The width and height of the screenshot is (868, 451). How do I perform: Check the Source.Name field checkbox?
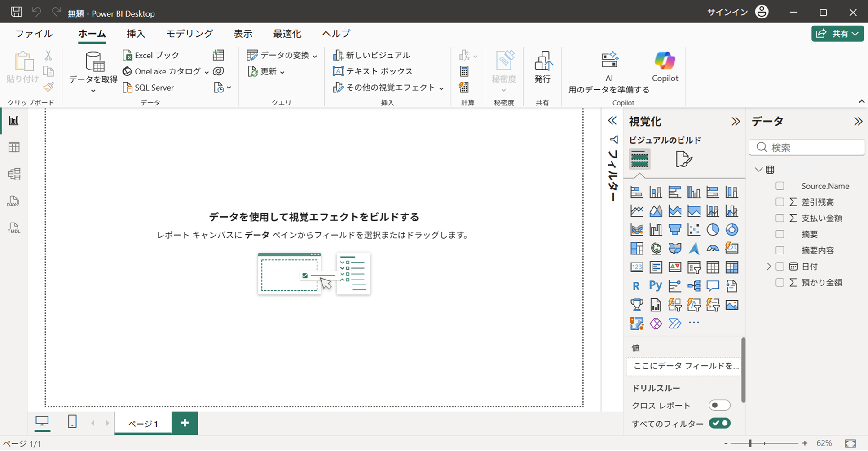click(779, 185)
